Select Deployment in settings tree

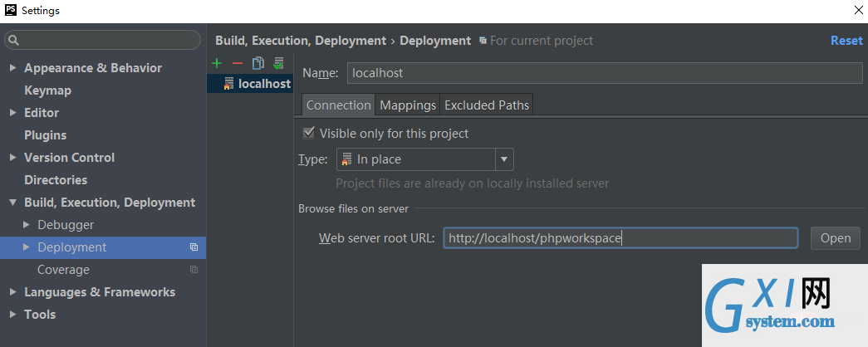click(72, 247)
